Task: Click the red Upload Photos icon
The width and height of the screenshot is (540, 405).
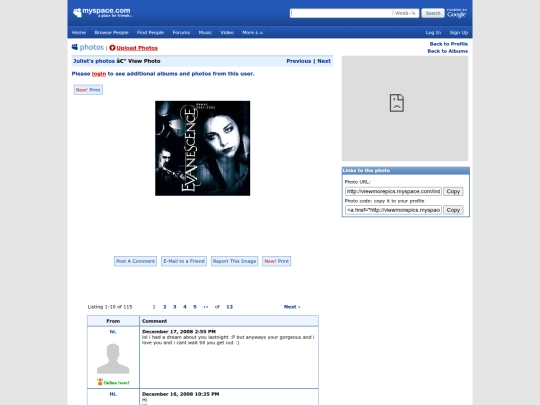Action: [x=112, y=48]
